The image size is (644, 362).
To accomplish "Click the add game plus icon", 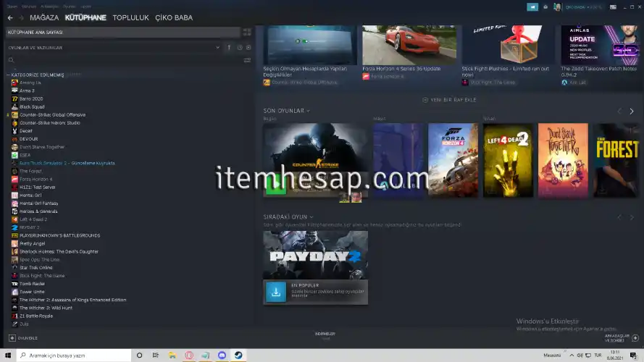I will [x=12, y=338].
